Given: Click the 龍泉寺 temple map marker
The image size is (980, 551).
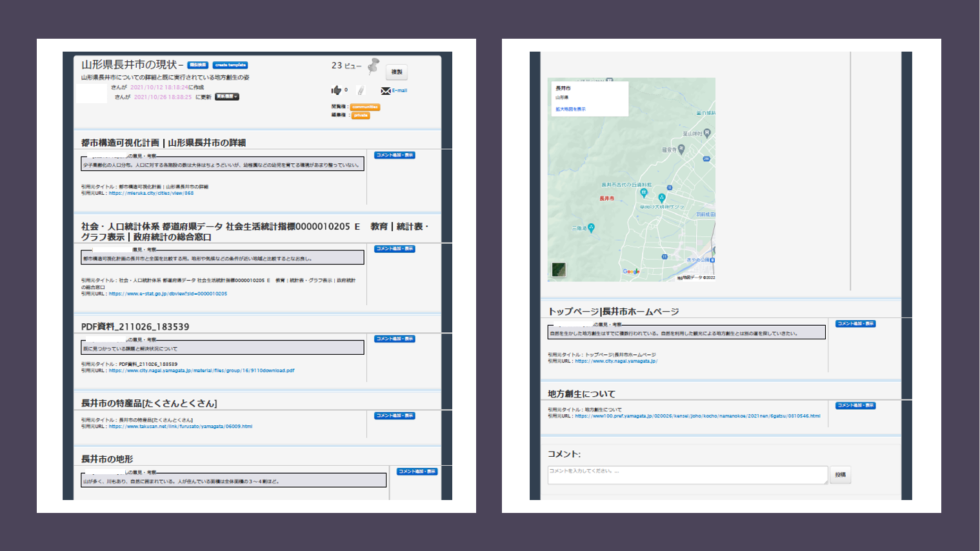Looking at the screenshot, I should coord(681,149).
